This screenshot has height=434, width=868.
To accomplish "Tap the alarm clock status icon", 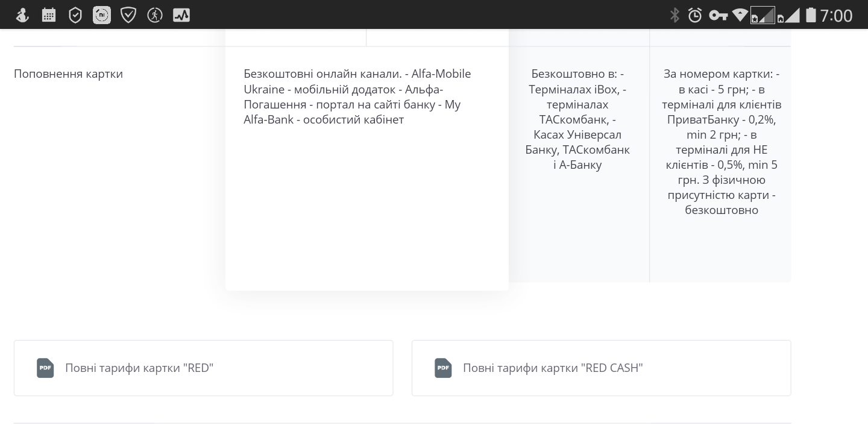I will [x=695, y=15].
